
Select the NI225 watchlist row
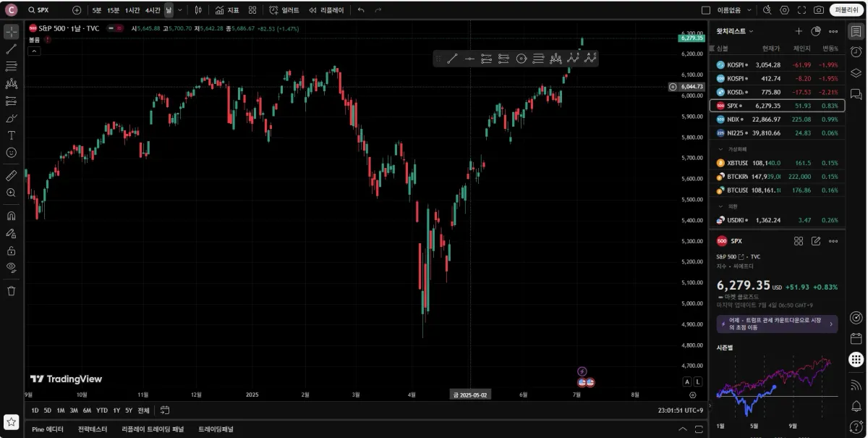[777, 133]
